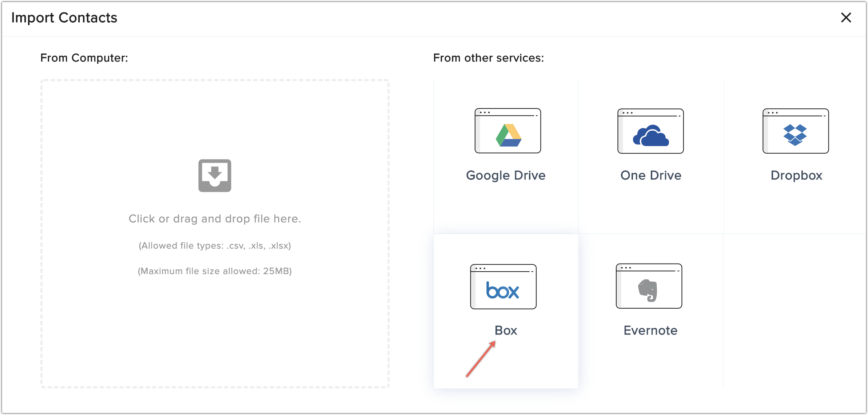Click the Google Drive label
This screenshot has height=415, width=868.
(x=506, y=175)
